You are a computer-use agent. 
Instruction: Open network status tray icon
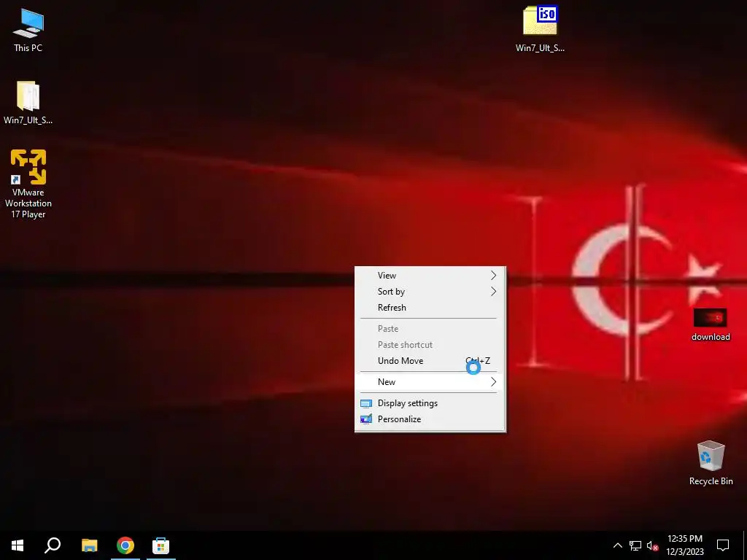[x=635, y=545]
